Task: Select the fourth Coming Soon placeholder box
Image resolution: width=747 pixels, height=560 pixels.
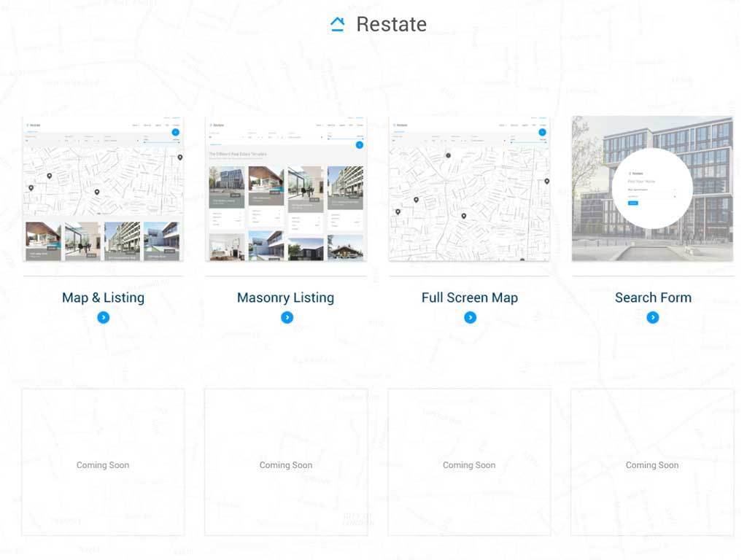Action: 652,462
